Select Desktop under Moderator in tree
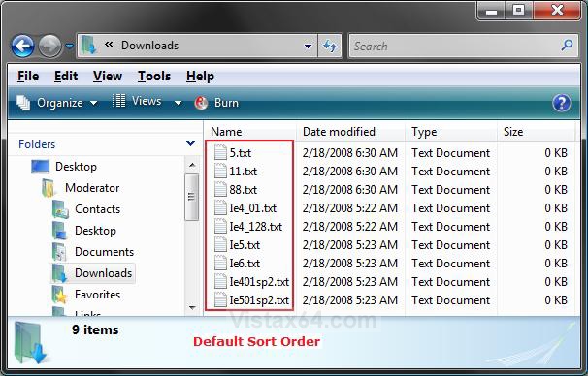This screenshot has height=376, width=588. click(x=95, y=231)
